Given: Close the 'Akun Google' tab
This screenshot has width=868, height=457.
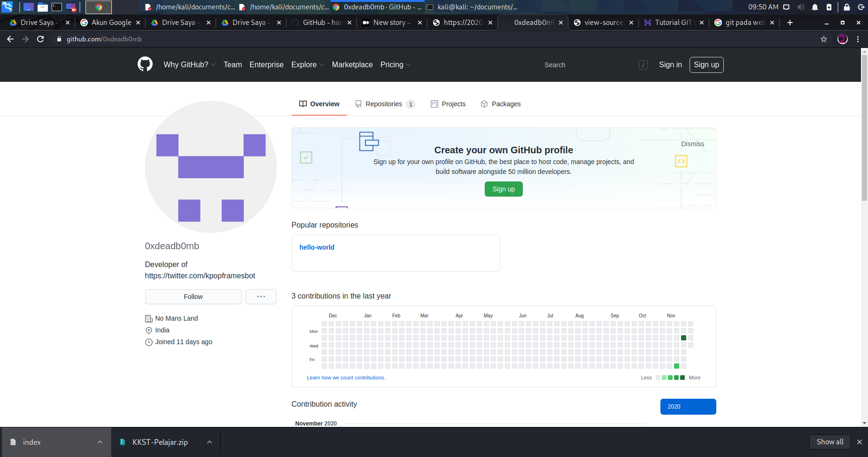Looking at the screenshot, I should (x=138, y=23).
